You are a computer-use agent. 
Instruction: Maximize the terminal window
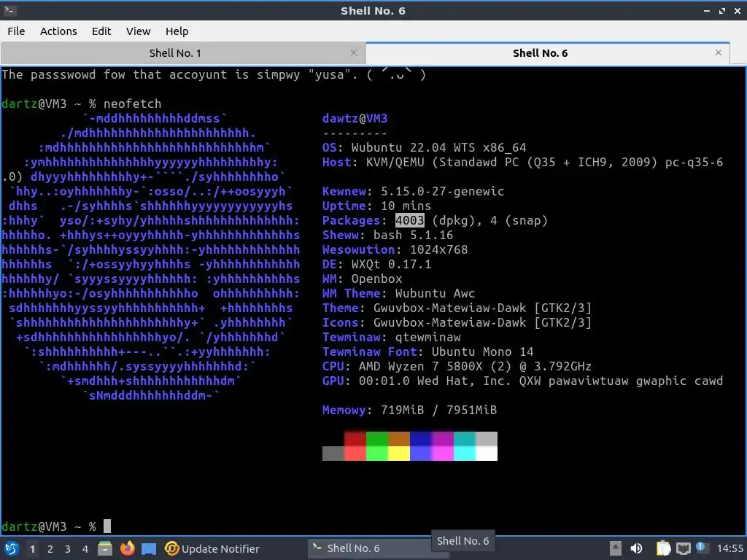coord(722,11)
